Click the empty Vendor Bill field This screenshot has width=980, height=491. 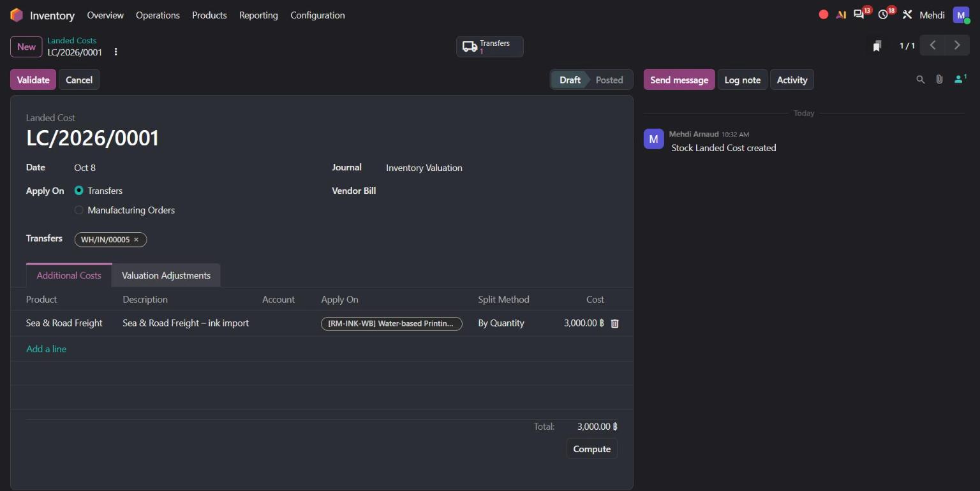pyautogui.click(x=502, y=191)
